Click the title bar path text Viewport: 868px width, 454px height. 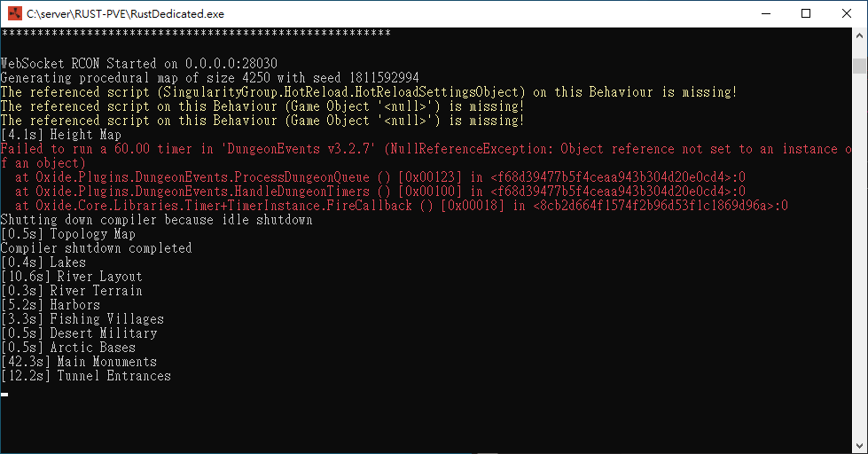click(125, 14)
